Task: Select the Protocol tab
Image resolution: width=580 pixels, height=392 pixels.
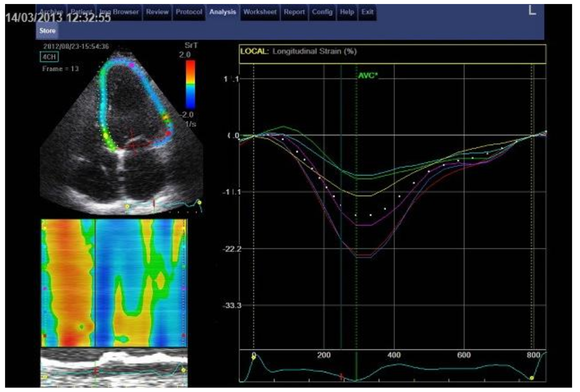Action: [189, 12]
